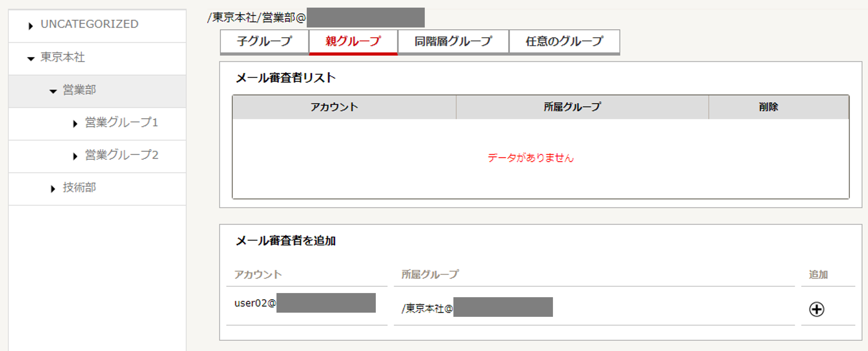Screen dimensions: 868x351
Task: Expand the 技術部 node arrow
Action: 53,189
